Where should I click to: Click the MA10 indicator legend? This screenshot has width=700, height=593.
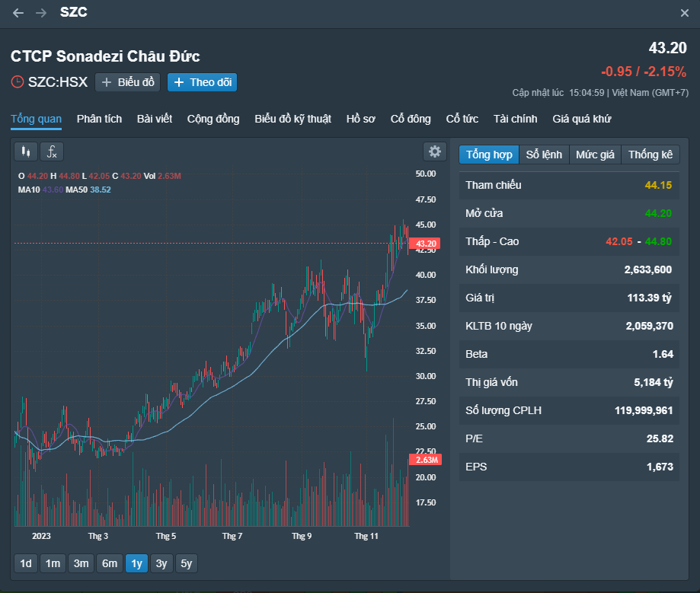point(40,190)
